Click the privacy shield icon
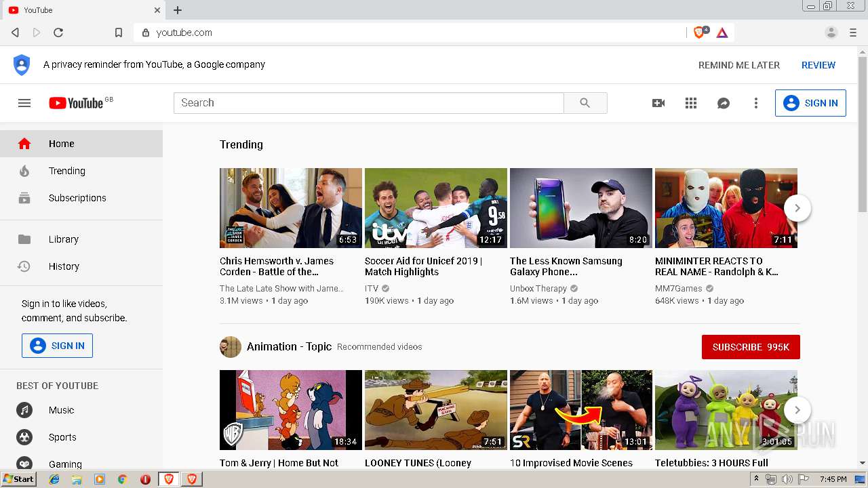This screenshot has width=868, height=488. [22, 65]
